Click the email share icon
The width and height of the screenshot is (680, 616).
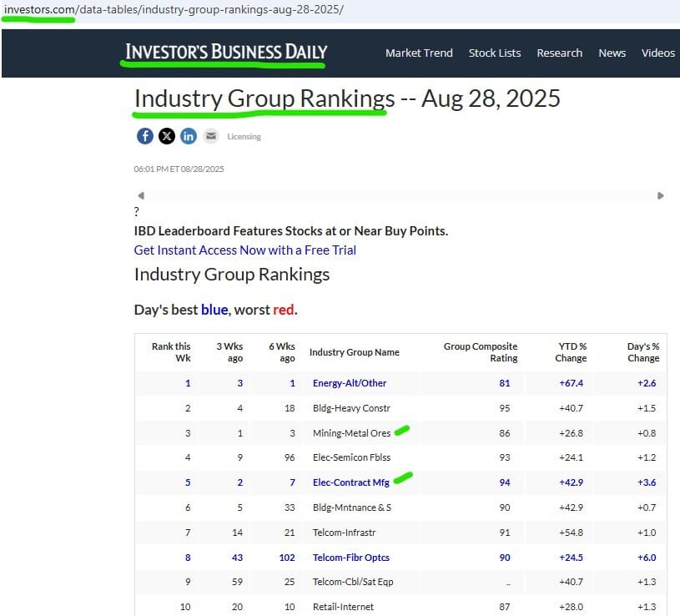(210, 136)
